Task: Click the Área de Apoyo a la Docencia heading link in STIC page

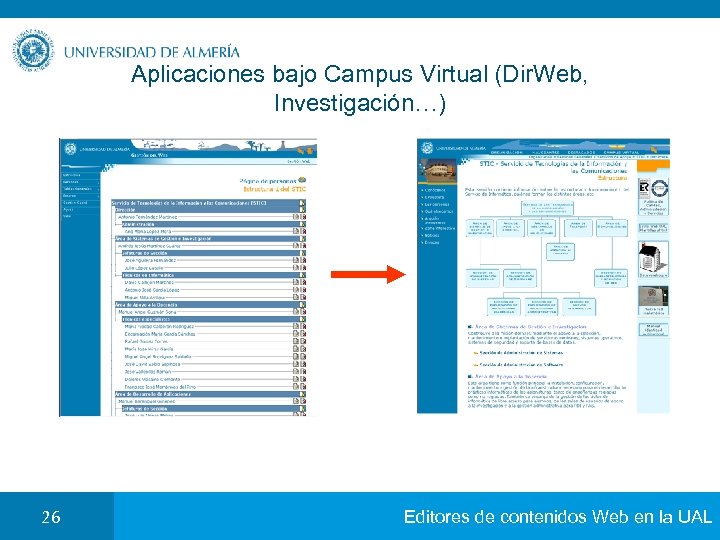Action: click(511, 377)
